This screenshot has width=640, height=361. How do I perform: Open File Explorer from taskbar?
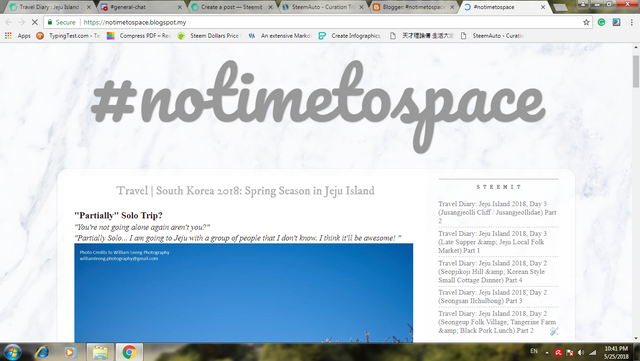(100, 352)
